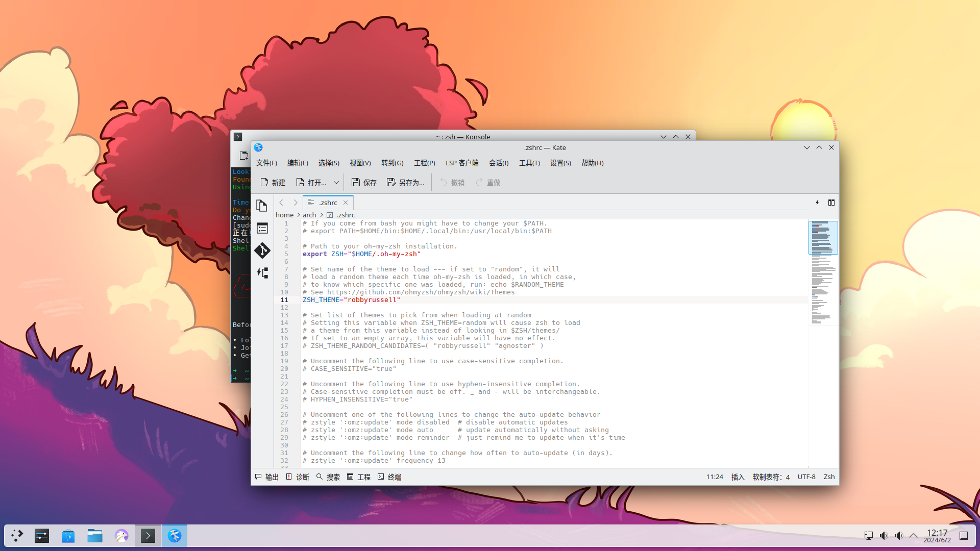Toggle the Terminal panel at bottom
This screenshot has width=980, height=551.
[389, 477]
